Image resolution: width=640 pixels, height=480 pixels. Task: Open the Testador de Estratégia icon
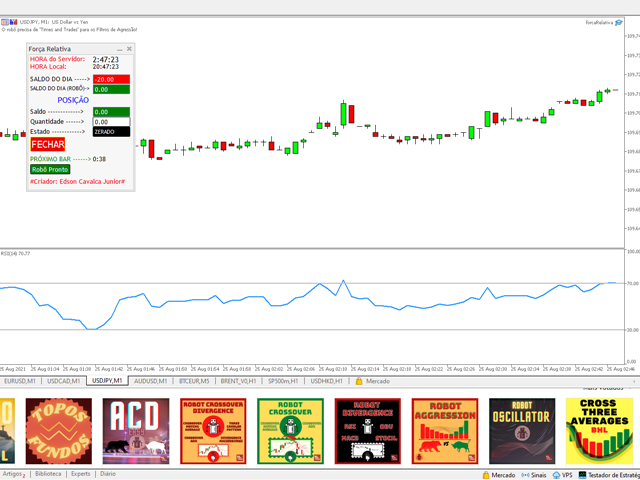[x=582, y=475]
